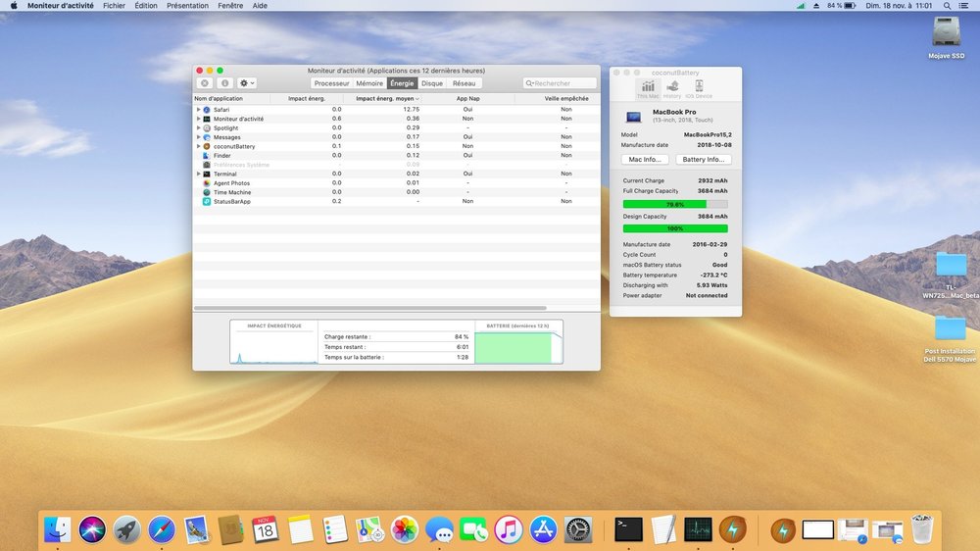
Task: Click the Full Charge Capacity progress bar
Action: tap(675, 204)
